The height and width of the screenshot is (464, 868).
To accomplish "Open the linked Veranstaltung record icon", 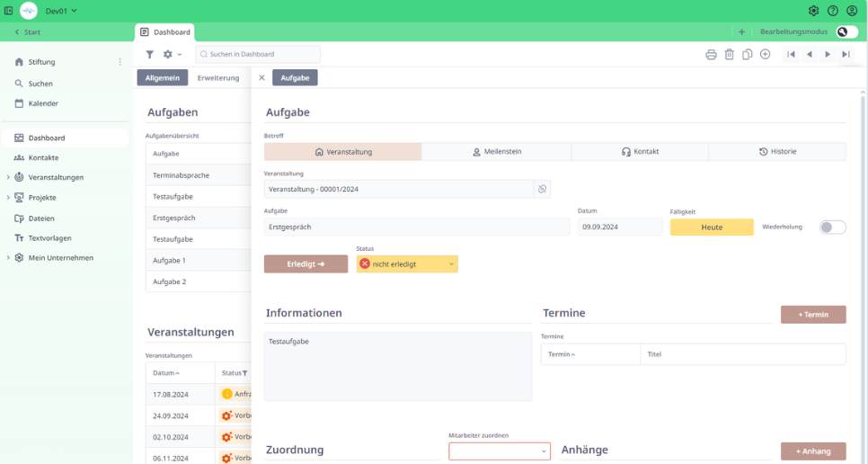I will (x=542, y=189).
